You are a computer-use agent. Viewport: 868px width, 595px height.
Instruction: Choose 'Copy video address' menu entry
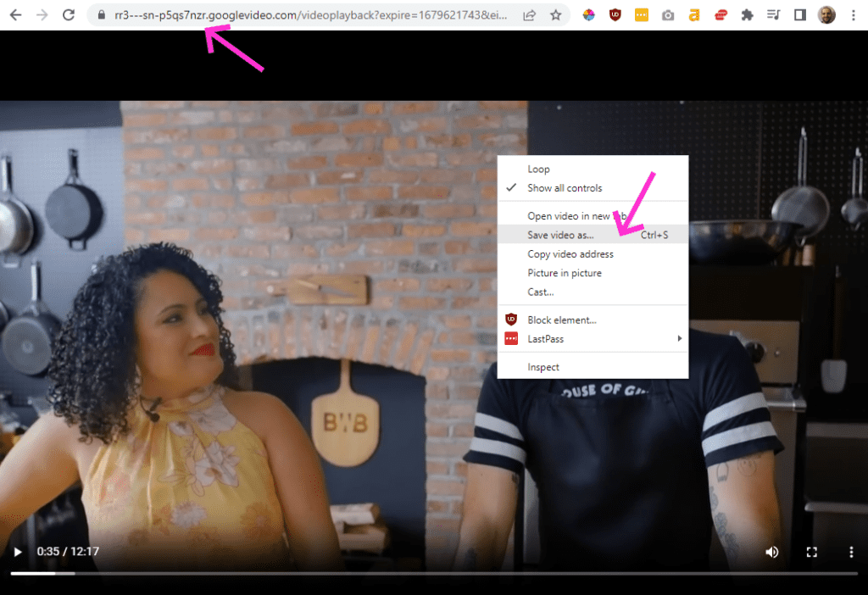(570, 254)
